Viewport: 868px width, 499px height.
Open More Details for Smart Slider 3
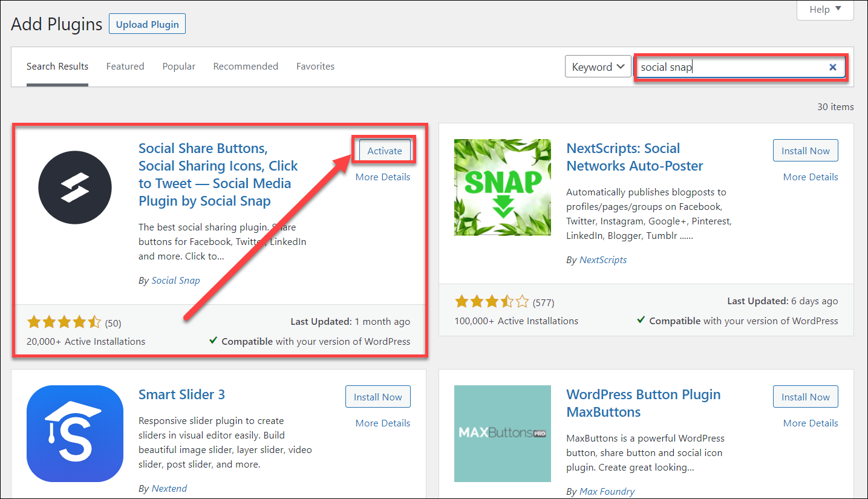pyautogui.click(x=383, y=423)
